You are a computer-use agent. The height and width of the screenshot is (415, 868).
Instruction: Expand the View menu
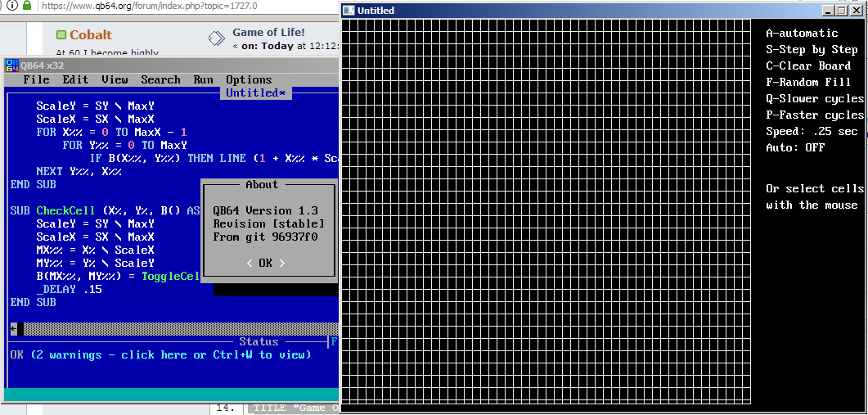click(x=115, y=79)
